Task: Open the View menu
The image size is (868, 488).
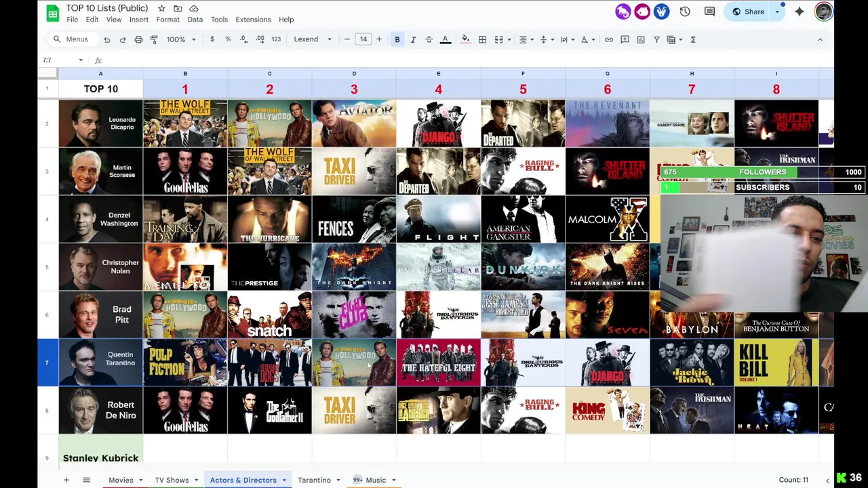Action: 114,20
